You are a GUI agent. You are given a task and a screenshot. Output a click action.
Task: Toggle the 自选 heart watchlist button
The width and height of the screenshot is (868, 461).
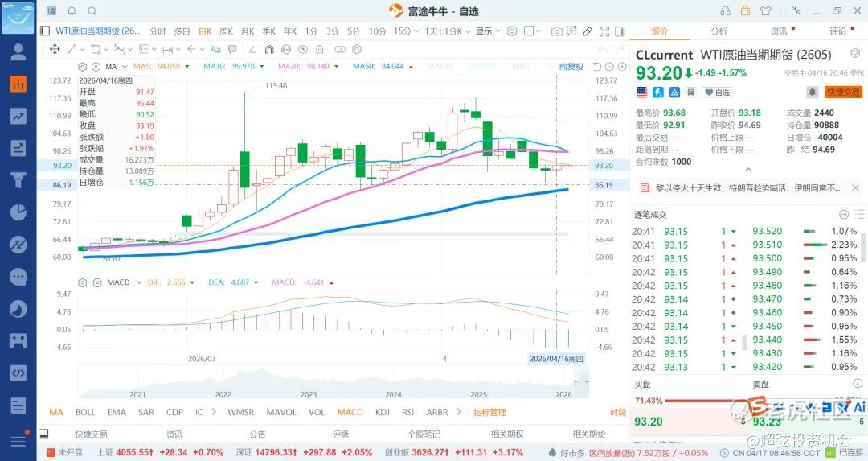[717, 93]
